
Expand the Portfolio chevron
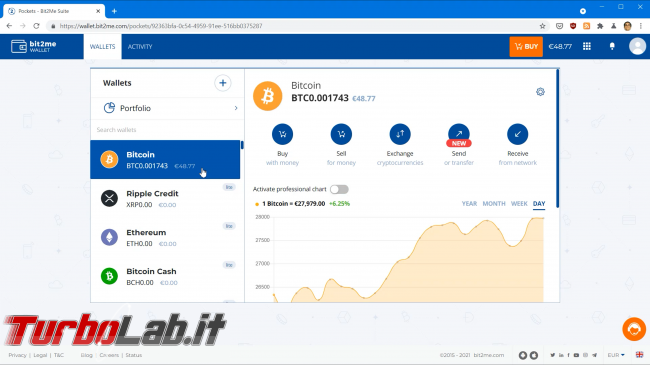[236, 108]
